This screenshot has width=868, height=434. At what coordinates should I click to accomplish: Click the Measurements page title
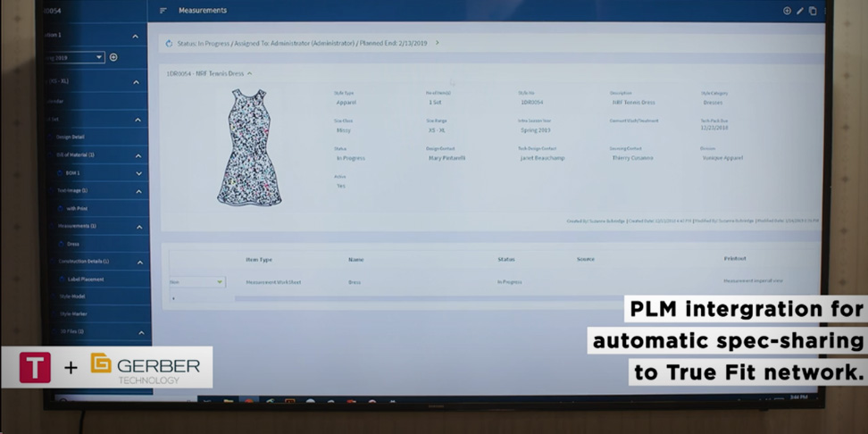pos(203,11)
